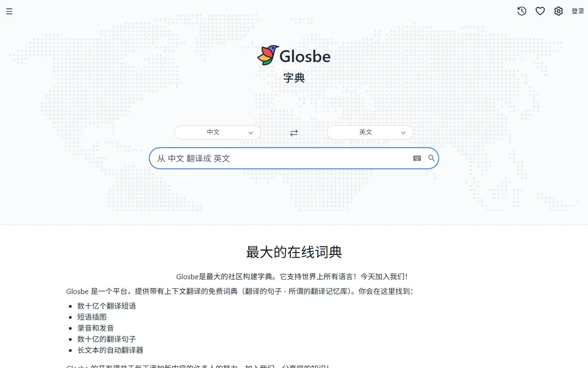Expand the source language chevron arrow

(x=251, y=132)
